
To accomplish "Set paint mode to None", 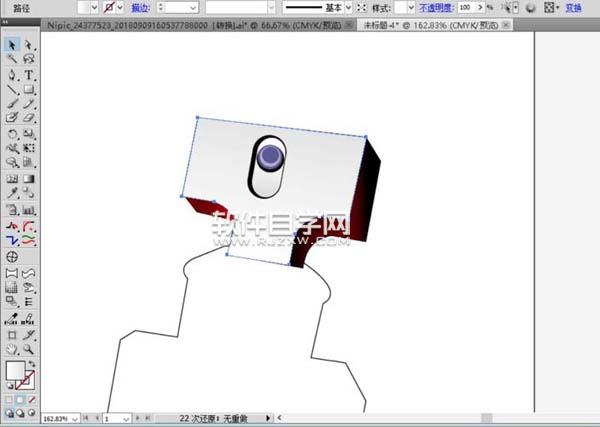I will pyautogui.click(x=31, y=400).
